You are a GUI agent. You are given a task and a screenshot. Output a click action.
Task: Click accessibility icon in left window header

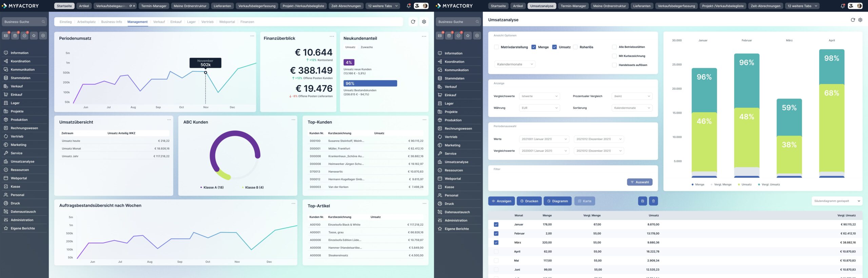pos(417,6)
